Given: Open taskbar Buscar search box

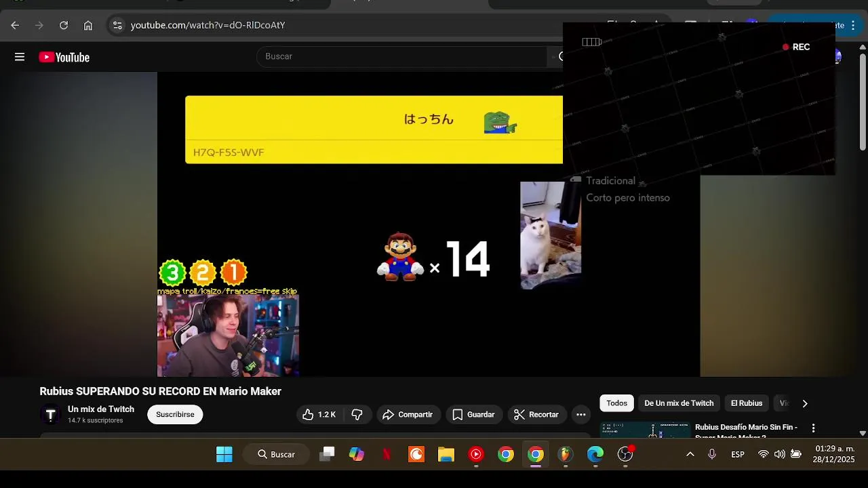Looking at the screenshot, I should [276, 454].
